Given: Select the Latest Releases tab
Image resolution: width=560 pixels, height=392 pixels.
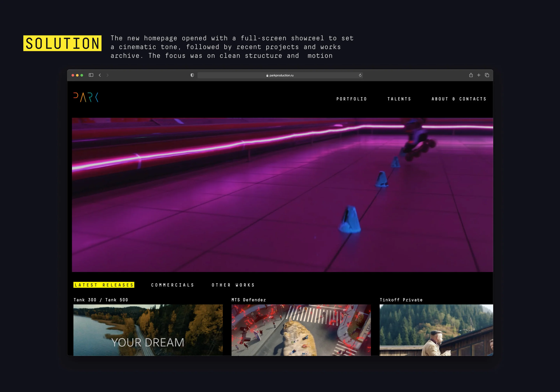Looking at the screenshot, I should (x=104, y=285).
